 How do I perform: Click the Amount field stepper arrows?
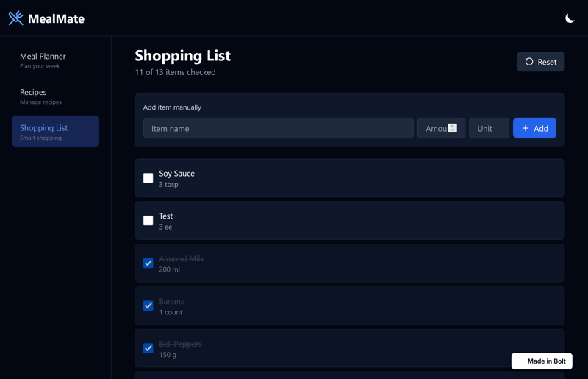click(x=453, y=128)
